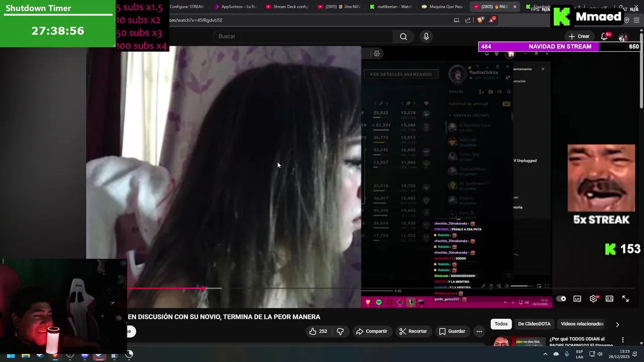Click the cloud tray icon in the taskbar
Screen dimensions: 644x362
coord(556,354)
